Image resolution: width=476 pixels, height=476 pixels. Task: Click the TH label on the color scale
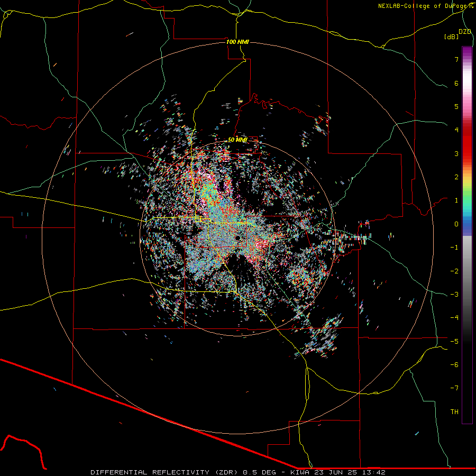[x=454, y=412]
